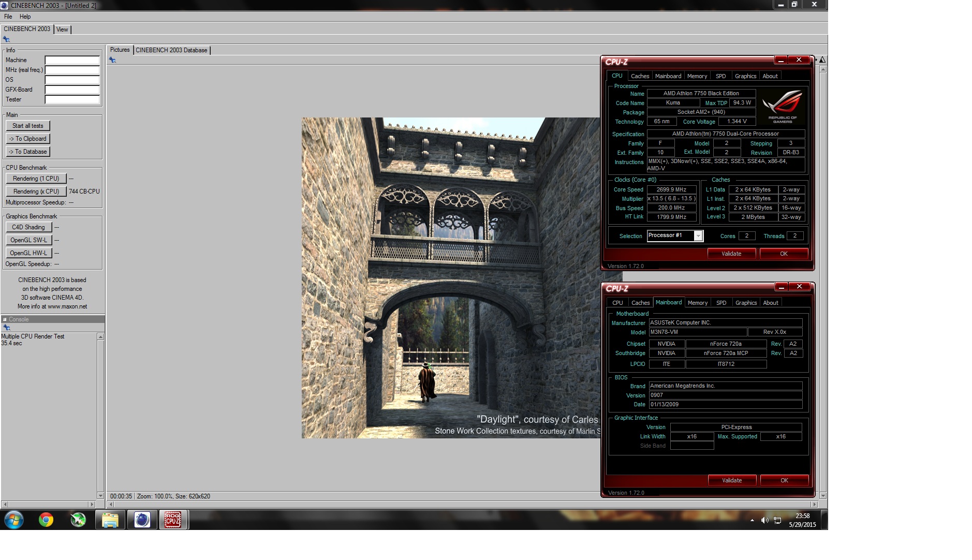The width and height of the screenshot is (972, 560).
Task: Open SPD tab in upper CPU-Z window
Action: [720, 76]
